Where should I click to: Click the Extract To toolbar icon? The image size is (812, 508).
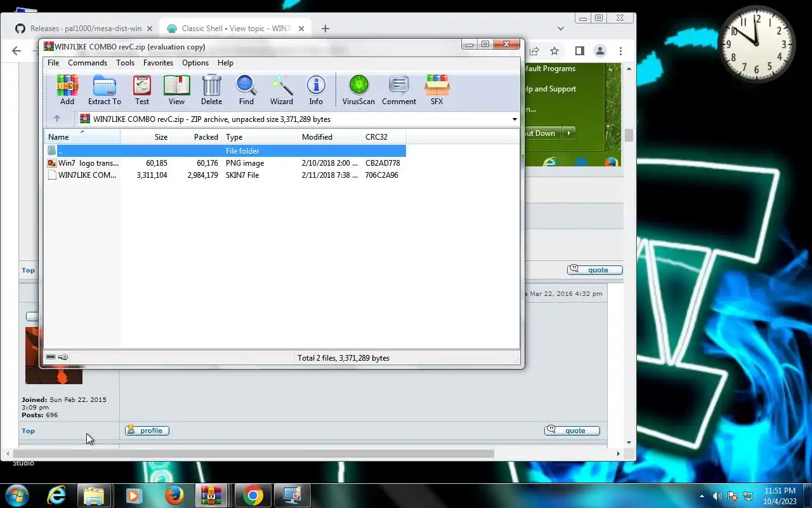pos(104,90)
